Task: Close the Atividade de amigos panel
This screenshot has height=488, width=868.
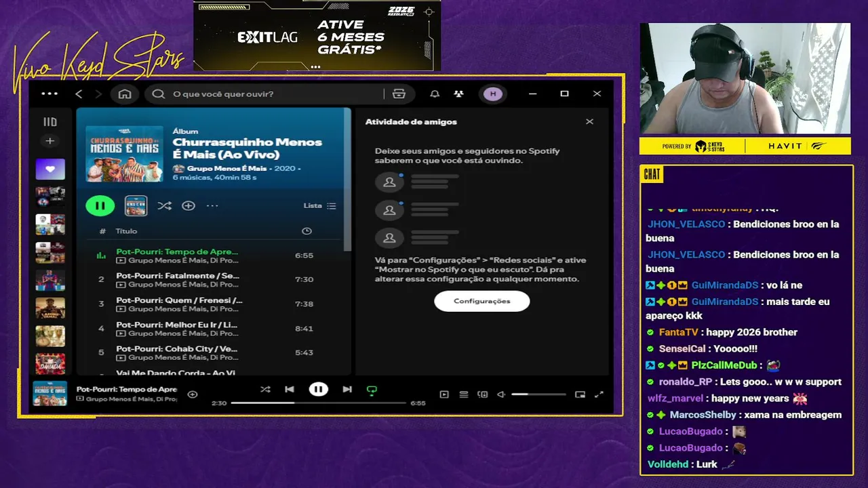Action: 589,121
